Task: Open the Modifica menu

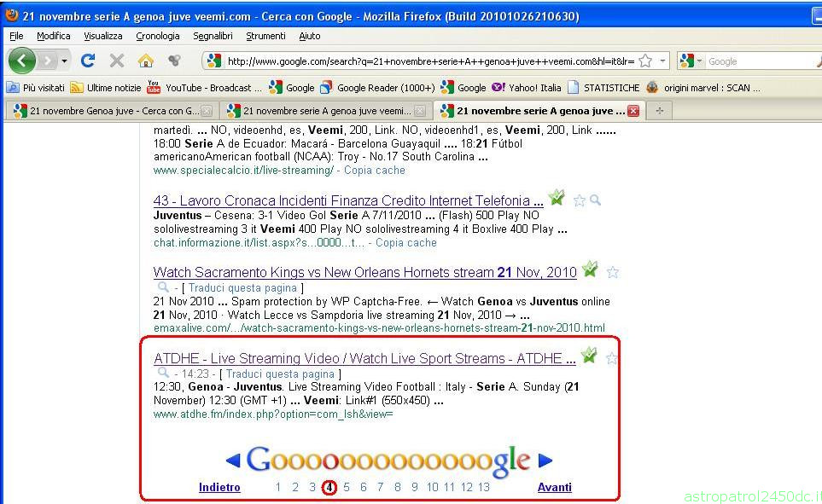Action: [x=54, y=36]
